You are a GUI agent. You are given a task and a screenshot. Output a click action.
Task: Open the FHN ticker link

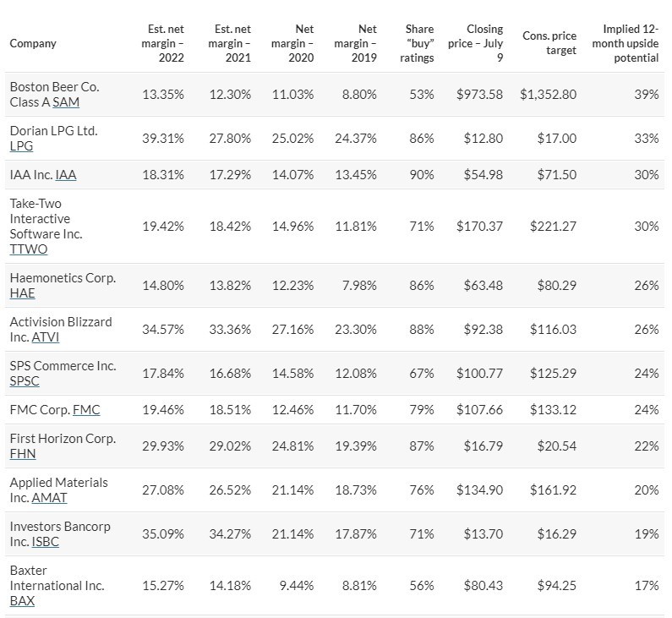tap(22, 454)
